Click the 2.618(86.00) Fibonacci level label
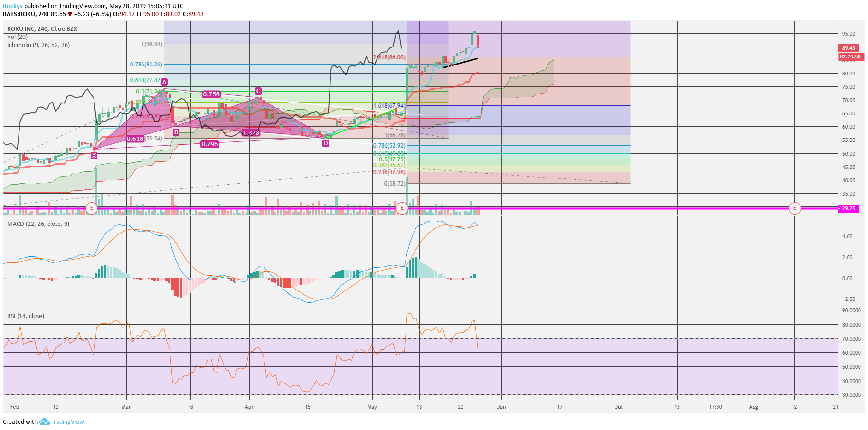 pos(389,57)
